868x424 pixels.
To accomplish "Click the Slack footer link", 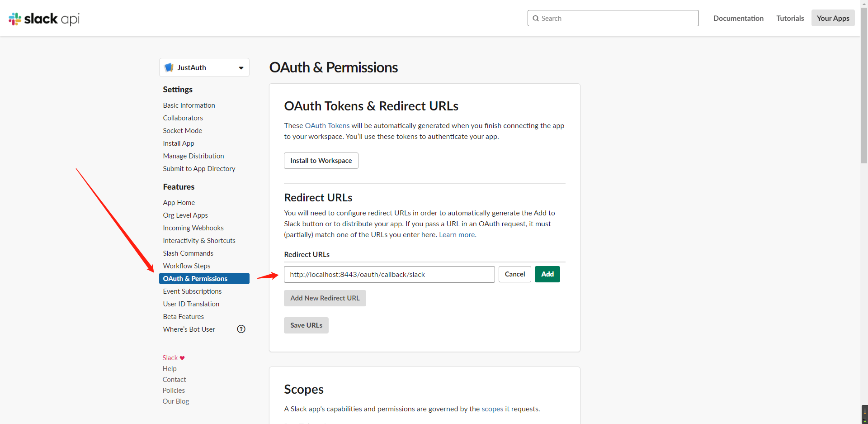I will pos(170,357).
